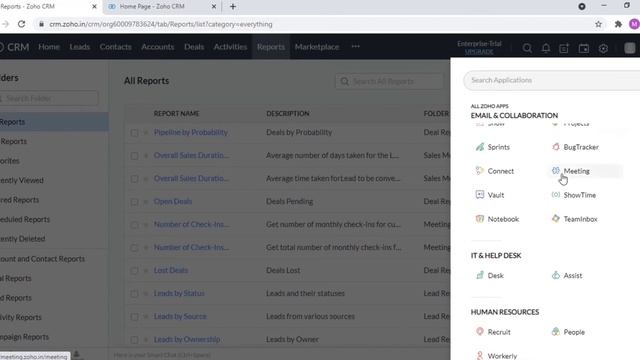Open the Scheduled Reports folder
Screen dimensions: 640x360
[x=25, y=220]
